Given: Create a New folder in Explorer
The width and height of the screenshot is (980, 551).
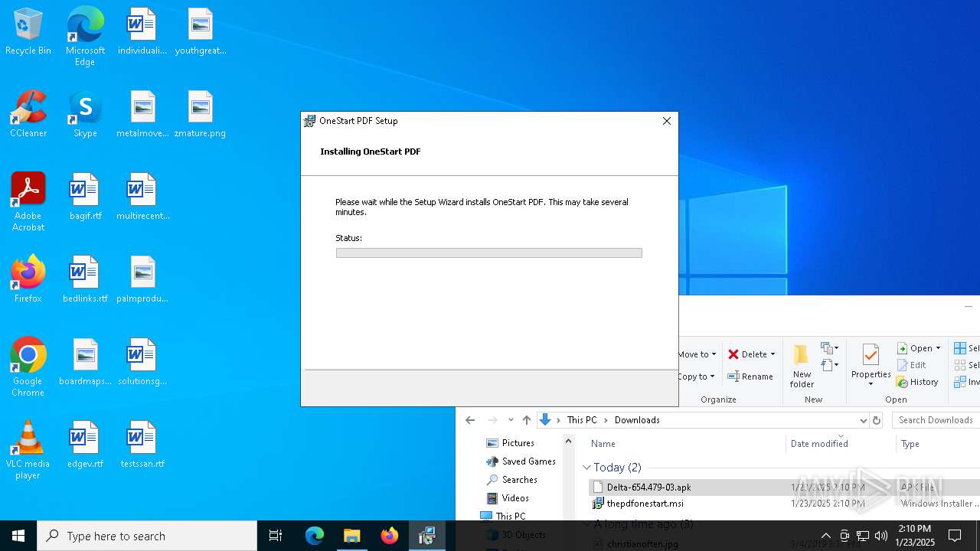Looking at the screenshot, I should pyautogui.click(x=802, y=366).
